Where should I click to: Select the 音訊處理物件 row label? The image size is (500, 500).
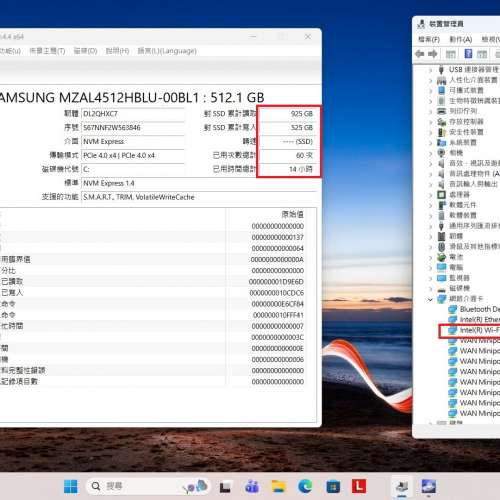click(474, 174)
